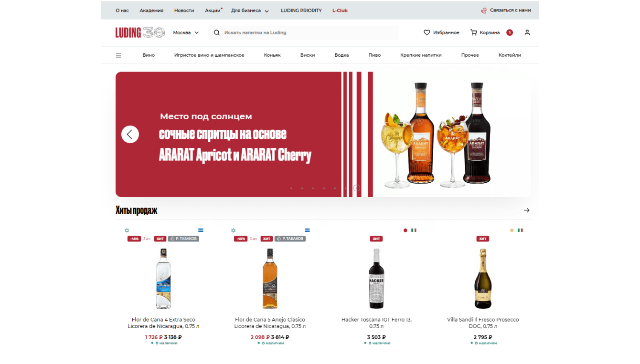Open Villa Sandi Prosecco bottle image
The image size is (640, 364).
483,279
